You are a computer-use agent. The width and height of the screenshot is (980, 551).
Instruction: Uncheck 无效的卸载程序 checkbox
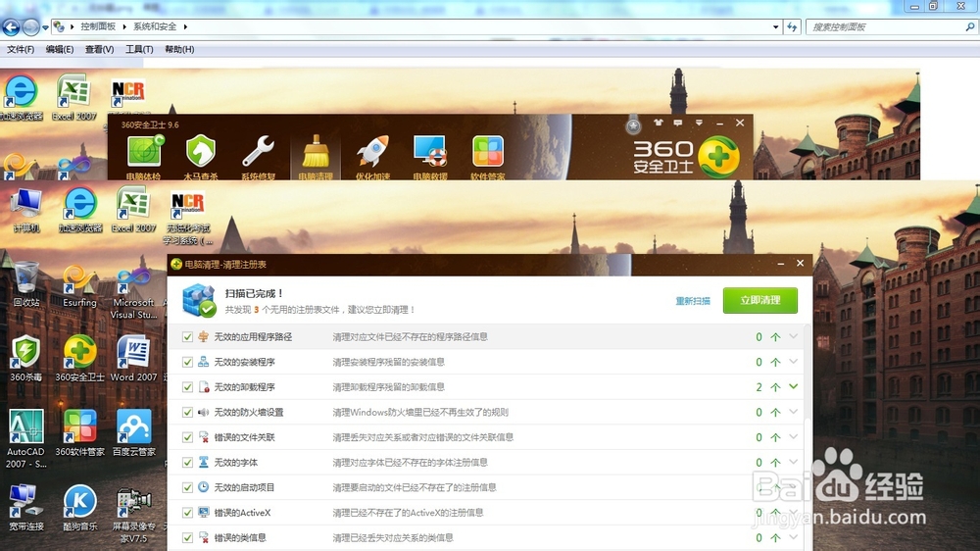(187, 387)
